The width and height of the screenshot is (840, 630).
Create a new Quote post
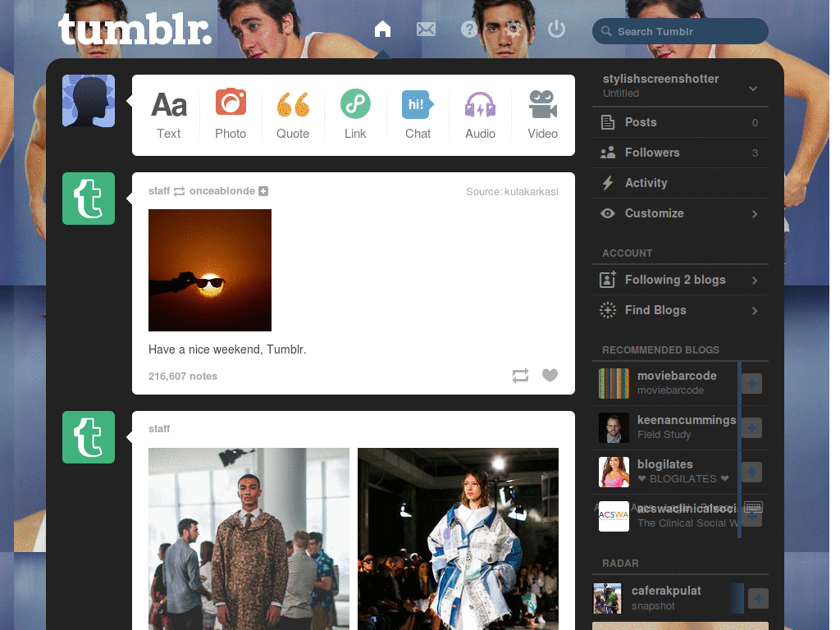(293, 115)
